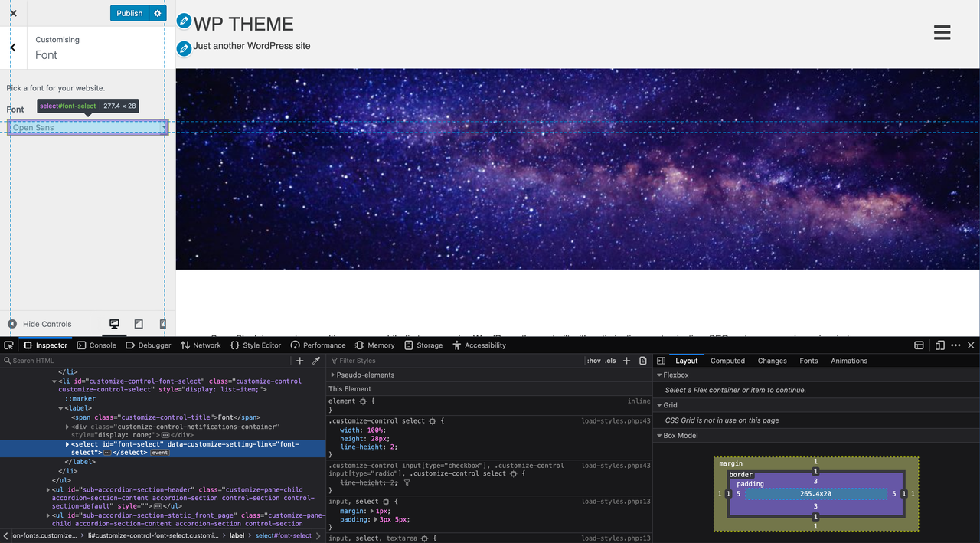The width and height of the screenshot is (980, 543).
Task: Expand the ul sub-accordion-section-header node
Action: click(x=48, y=489)
